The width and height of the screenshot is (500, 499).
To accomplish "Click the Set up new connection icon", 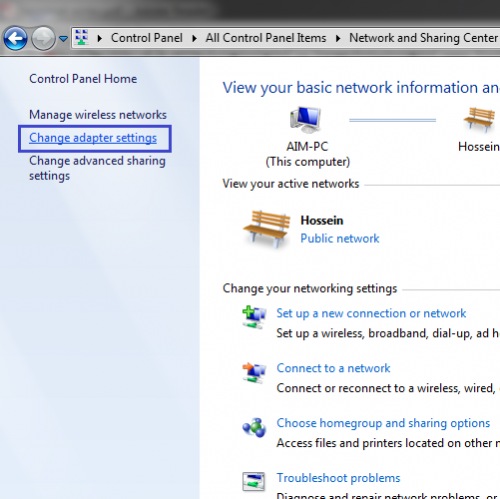I will [x=254, y=317].
